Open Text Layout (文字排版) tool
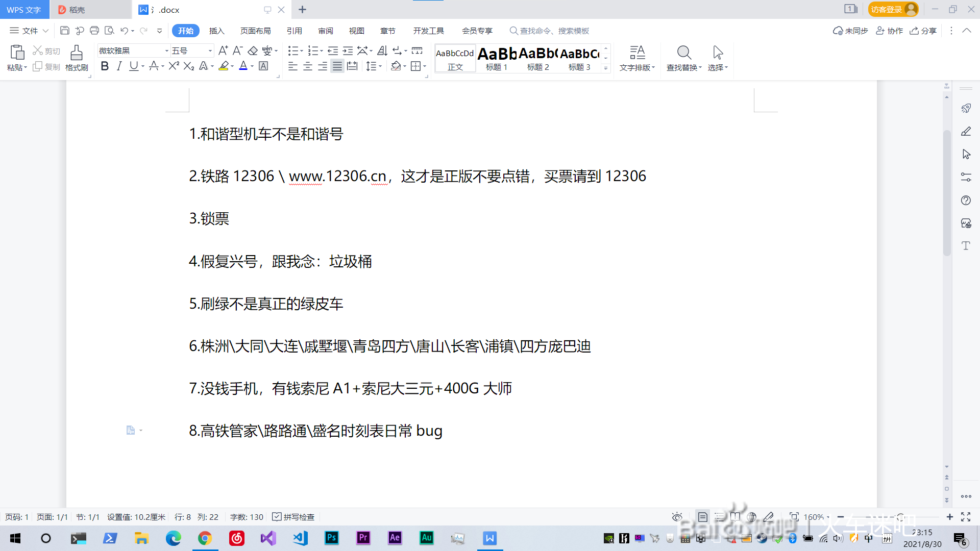This screenshot has width=980, height=551. [x=637, y=58]
